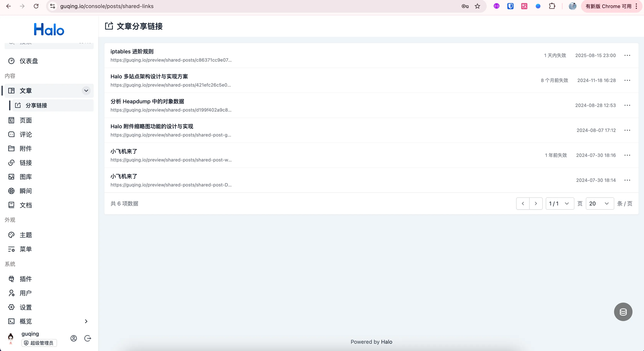This screenshot has width=644, height=351.
Task: Click the browser address bar URL
Action: (107, 6)
